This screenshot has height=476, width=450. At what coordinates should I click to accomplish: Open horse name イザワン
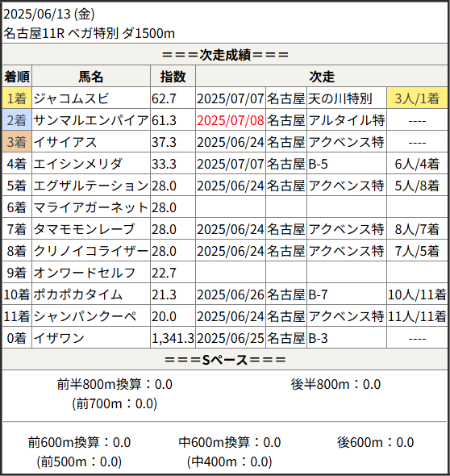coord(59,338)
